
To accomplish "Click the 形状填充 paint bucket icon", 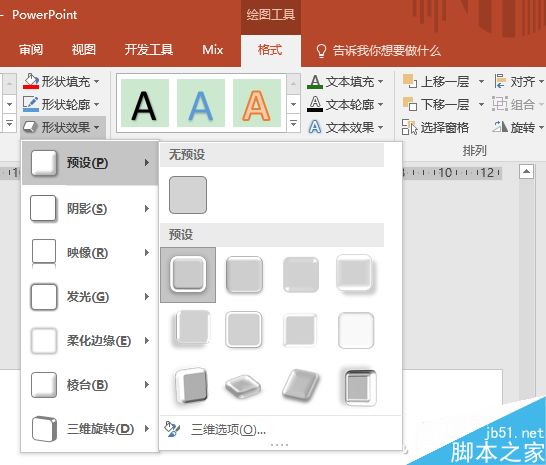I will pyautogui.click(x=31, y=81).
